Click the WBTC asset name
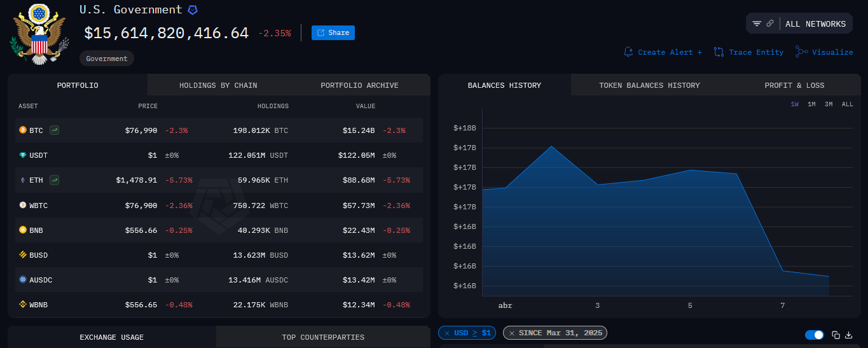The height and width of the screenshot is (348, 868). coord(38,205)
